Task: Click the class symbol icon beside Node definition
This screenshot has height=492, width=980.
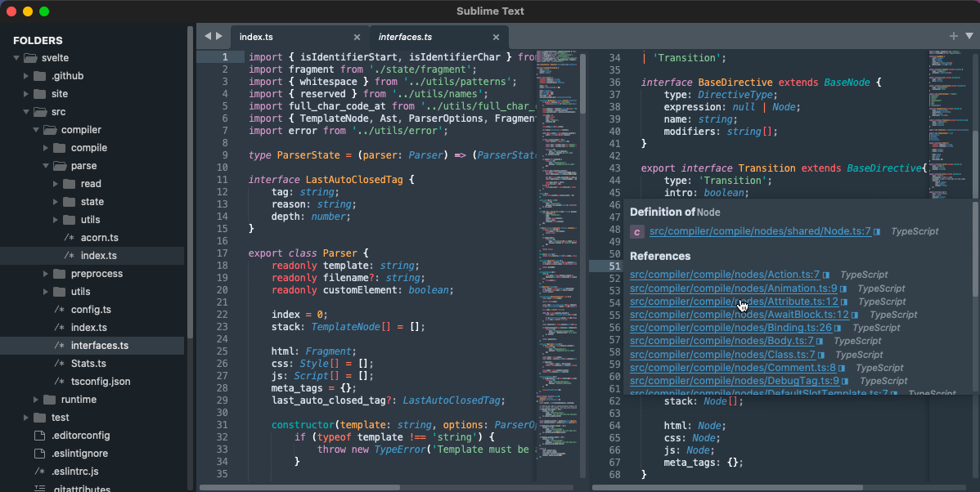Action: click(x=637, y=231)
